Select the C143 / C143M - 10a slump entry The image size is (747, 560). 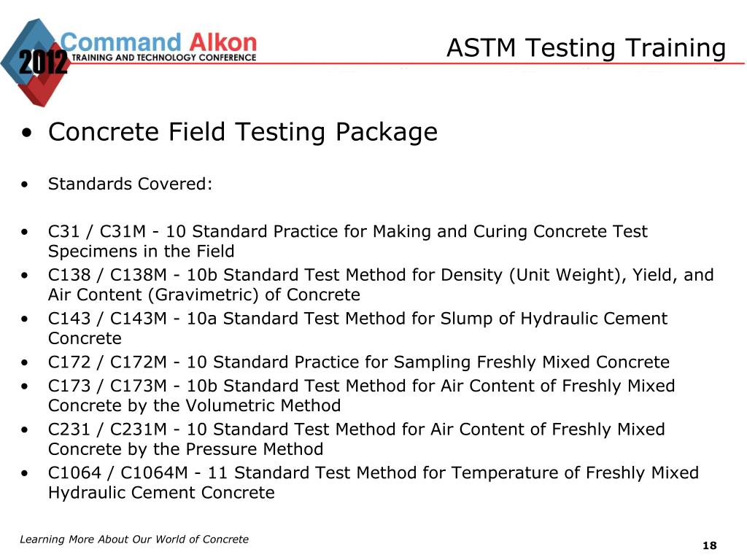pos(357,328)
